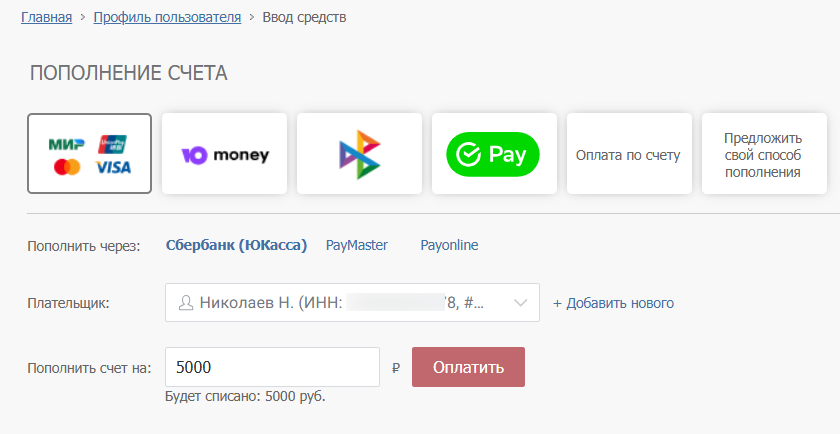
Task: Click the user icon in payer field
Action: tap(185, 303)
